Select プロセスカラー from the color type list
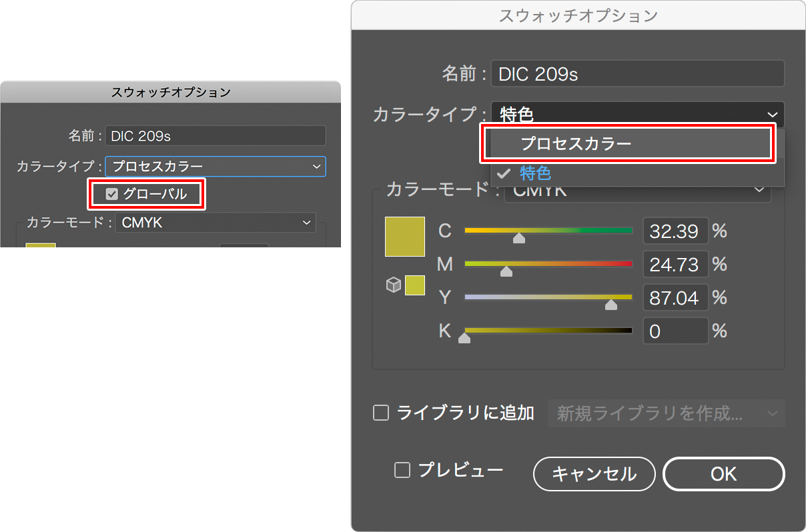Image resolution: width=806 pixels, height=532 pixels. pos(628,143)
